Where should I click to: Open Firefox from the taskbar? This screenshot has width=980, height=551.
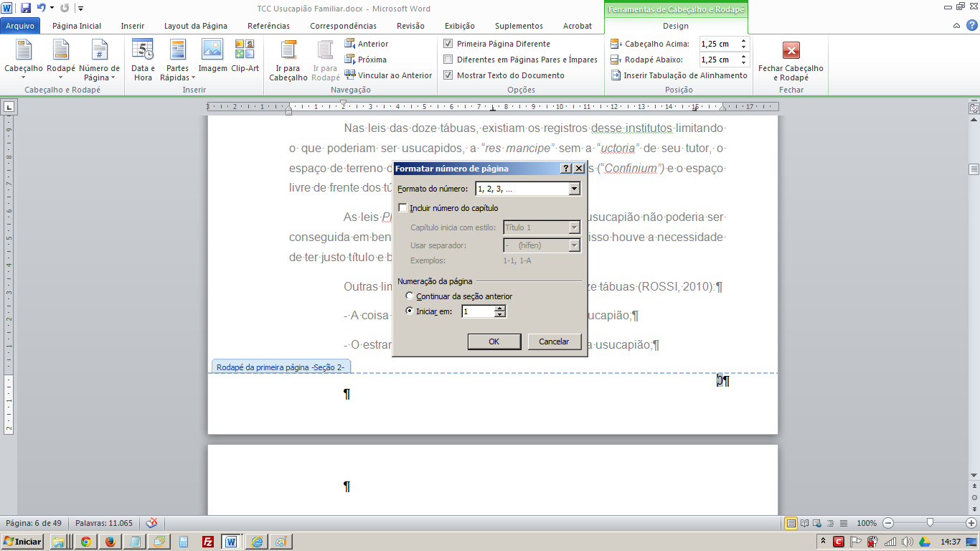pyautogui.click(x=110, y=542)
